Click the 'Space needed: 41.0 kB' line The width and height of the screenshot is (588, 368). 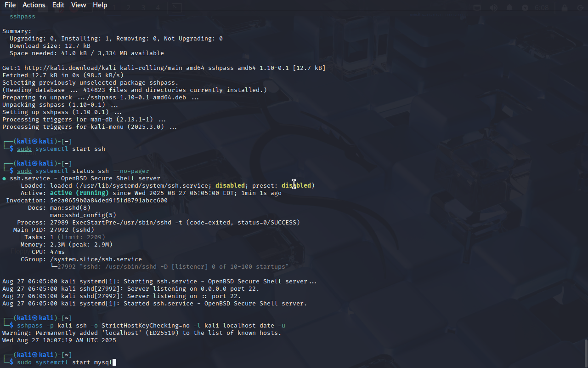pyautogui.click(x=87, y=53)
